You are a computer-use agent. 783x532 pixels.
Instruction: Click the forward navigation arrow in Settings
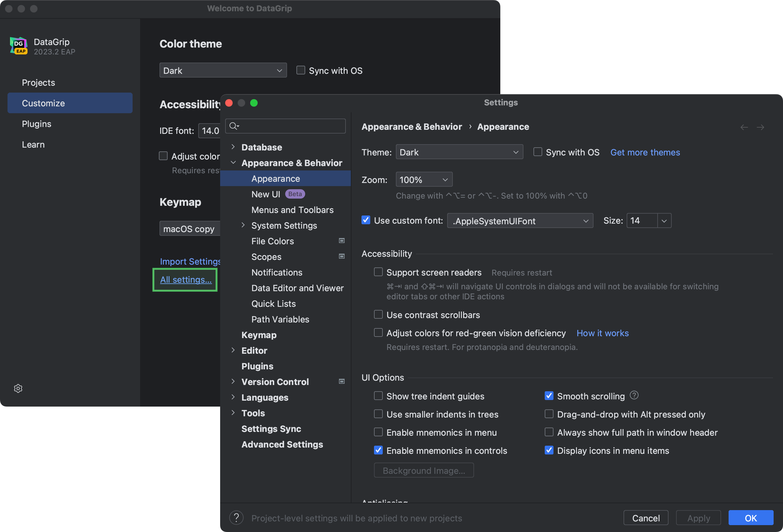(x=761, y=127)
